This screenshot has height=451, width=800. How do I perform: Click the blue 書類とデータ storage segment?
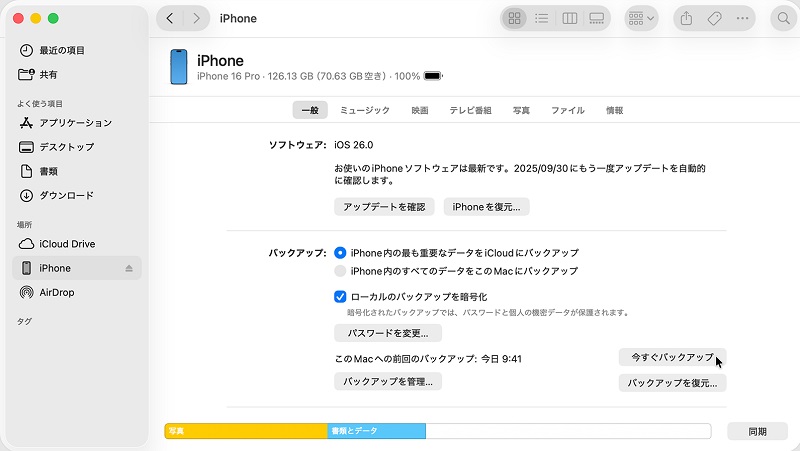[x=377, y=431]
